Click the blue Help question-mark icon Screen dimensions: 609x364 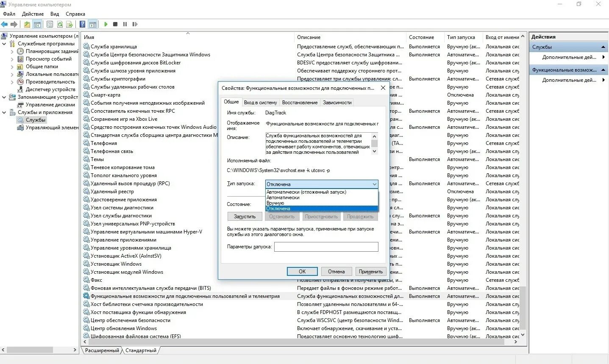pyautogui.click(x=83, y=24)
